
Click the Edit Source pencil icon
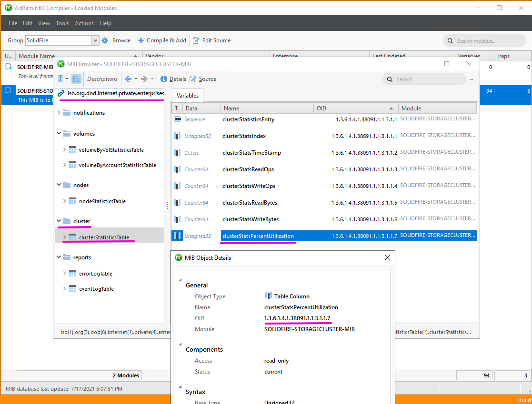click(196, 40)
